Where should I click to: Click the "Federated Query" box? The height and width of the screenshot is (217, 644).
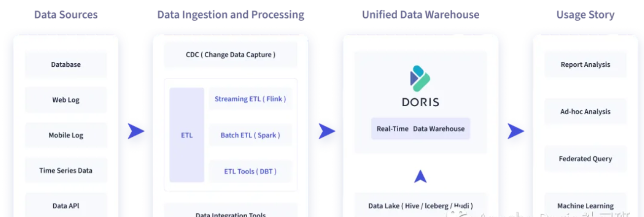click(585, 159)
